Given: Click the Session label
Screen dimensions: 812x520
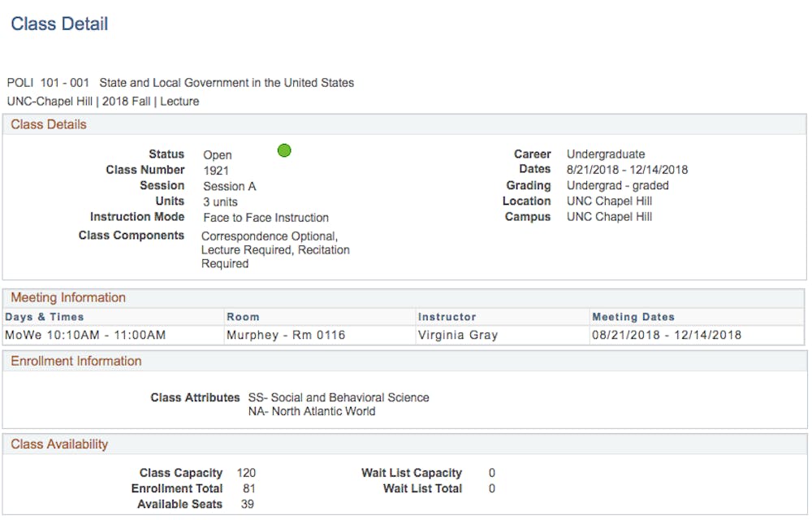Looking at the screenshot, I should tap(162, 185).
